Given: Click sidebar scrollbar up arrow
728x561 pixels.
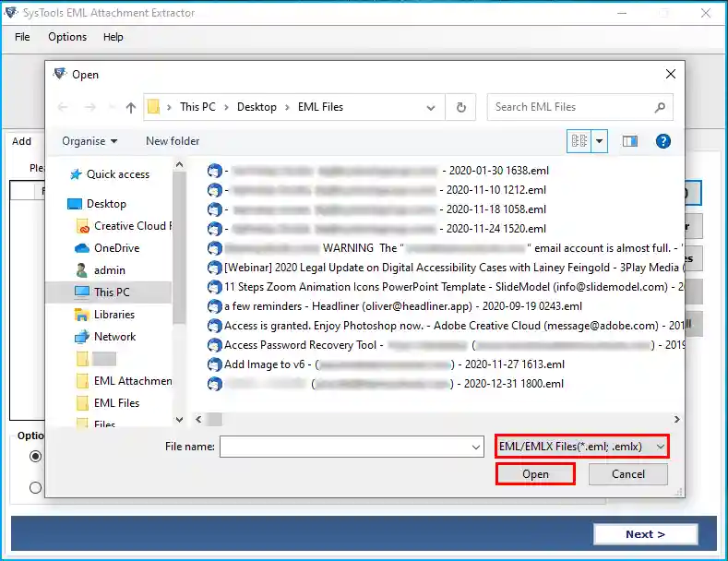Looking at the screenshot, I should pos(179,164).
